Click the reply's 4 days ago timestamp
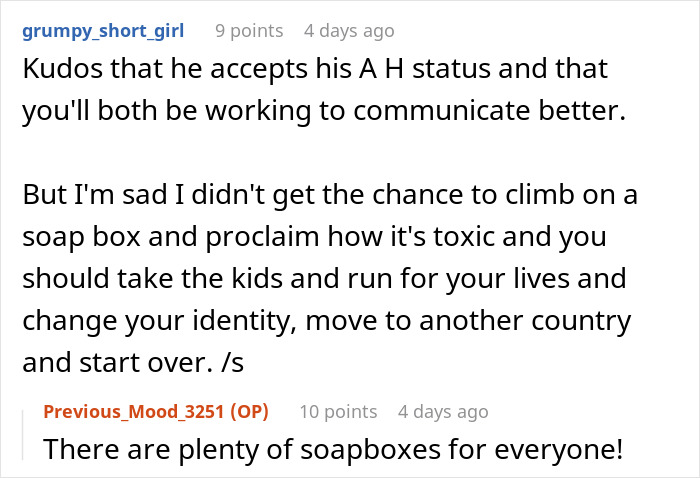This screenshot has height=478, width=700. 443,411
